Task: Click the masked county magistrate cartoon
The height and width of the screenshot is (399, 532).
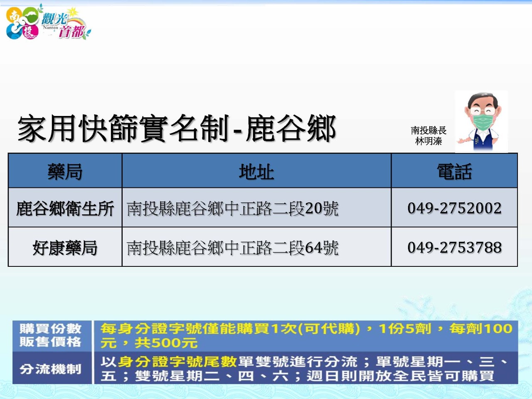Action: (482, 122)
